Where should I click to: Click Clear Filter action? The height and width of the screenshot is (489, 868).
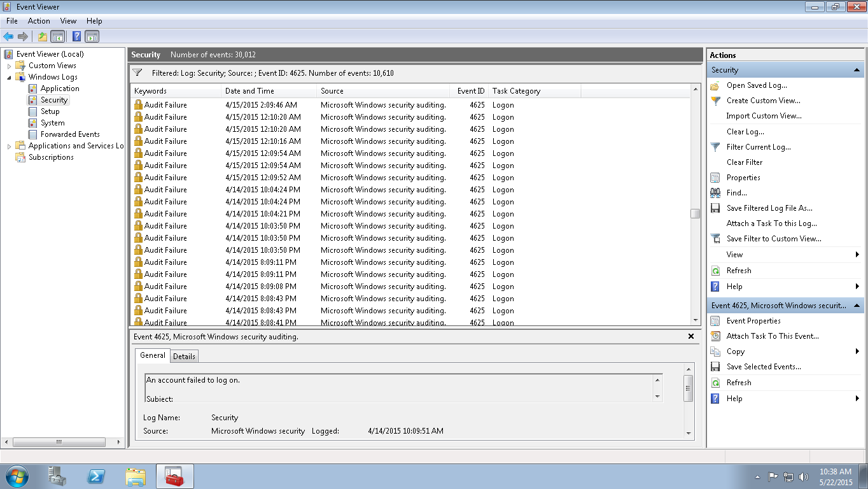tap(745, 162)
